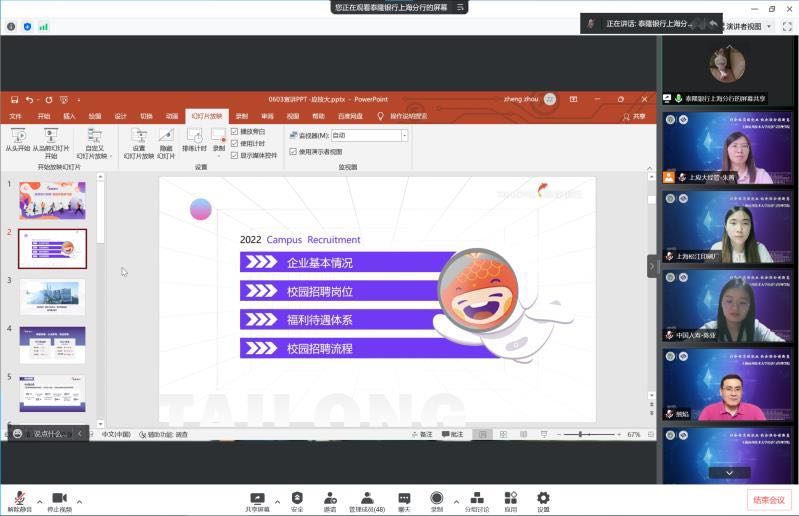Open the 聊天 chat icon
The height and width of the screenshot is (516, 799).
404,498
